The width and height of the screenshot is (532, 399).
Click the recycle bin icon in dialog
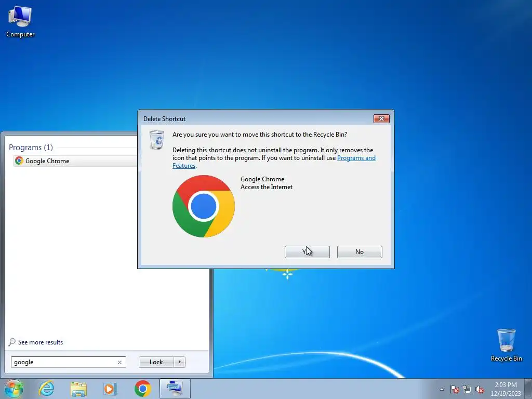(x=157, y=140)
